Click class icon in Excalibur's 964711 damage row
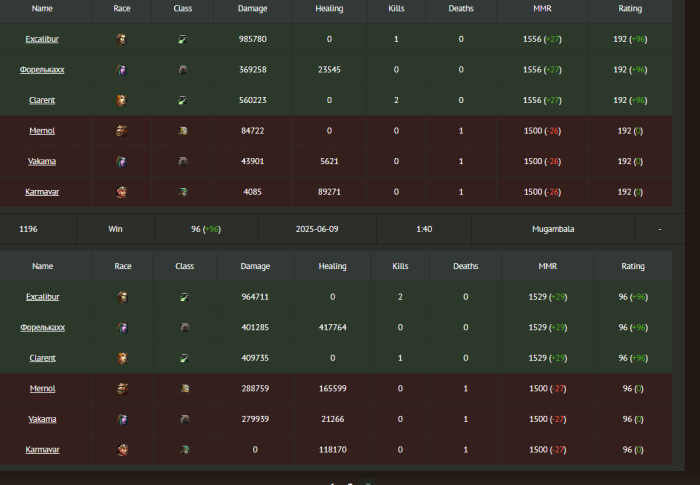Viewport: 700px width, 485px height. pos(184,297)
